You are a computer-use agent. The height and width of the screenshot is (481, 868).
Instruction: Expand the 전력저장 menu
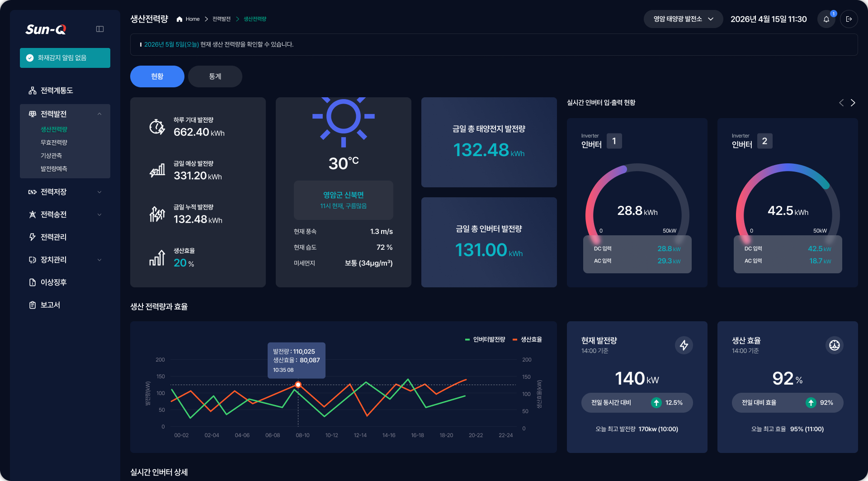(65, 192)
